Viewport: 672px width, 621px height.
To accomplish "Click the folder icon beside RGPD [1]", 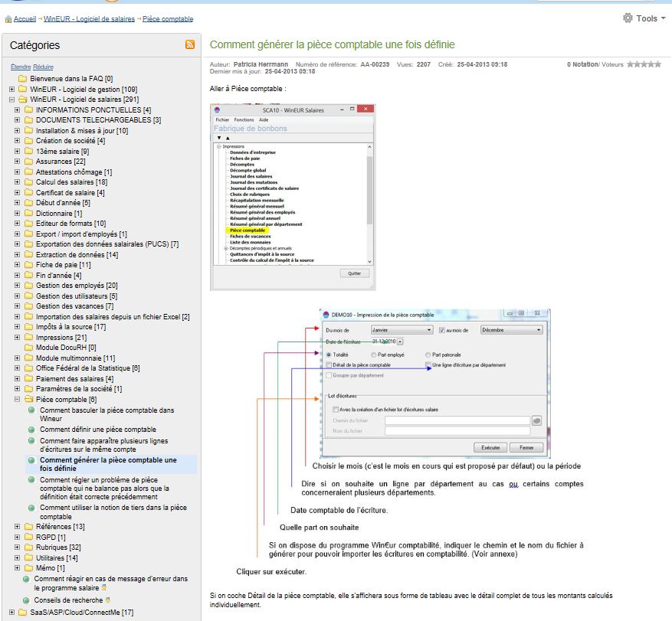I will pyautogui.click(x=28, y=537).
